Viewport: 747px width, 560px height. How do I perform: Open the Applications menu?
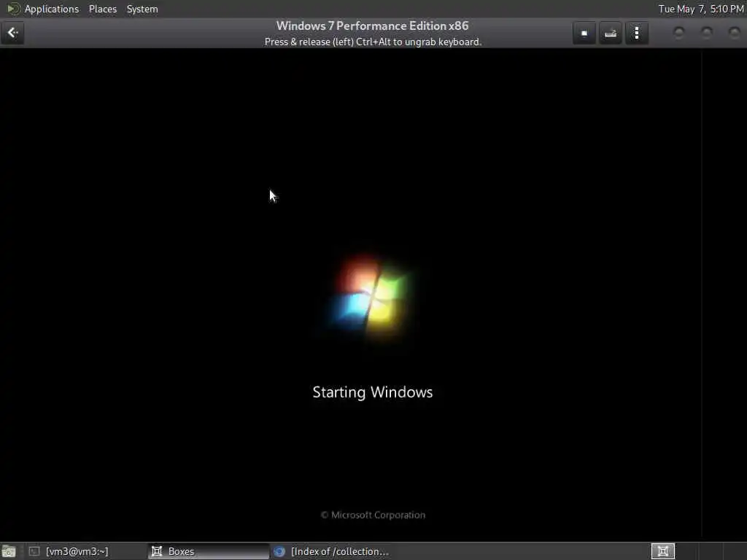pyautogui.click(x=52, y=9)
